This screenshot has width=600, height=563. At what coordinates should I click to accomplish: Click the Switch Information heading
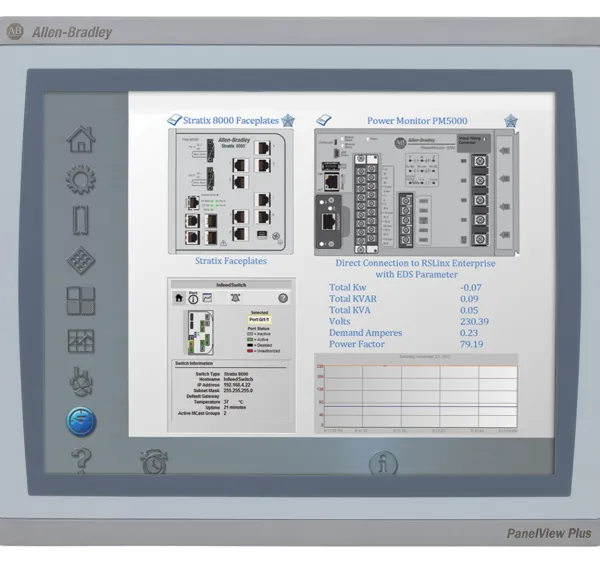coord(194,363)
